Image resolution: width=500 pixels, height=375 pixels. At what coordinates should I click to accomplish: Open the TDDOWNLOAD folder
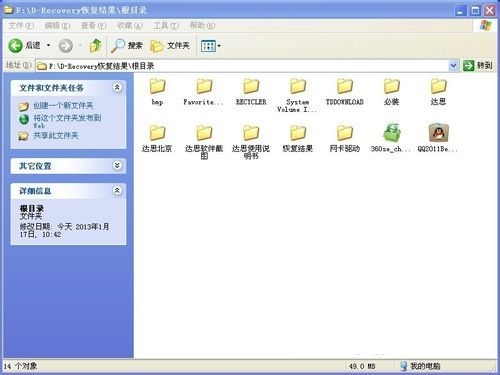[x=344, y=92]
